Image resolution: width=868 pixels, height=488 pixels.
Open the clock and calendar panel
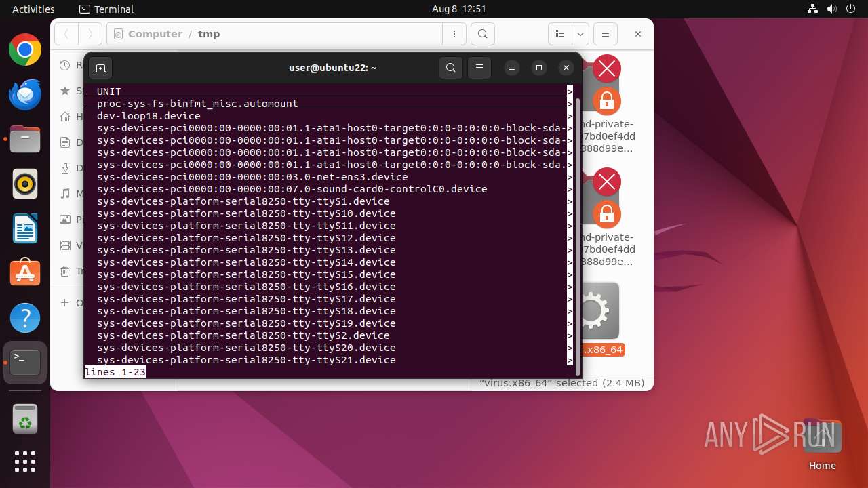point(458,9)
